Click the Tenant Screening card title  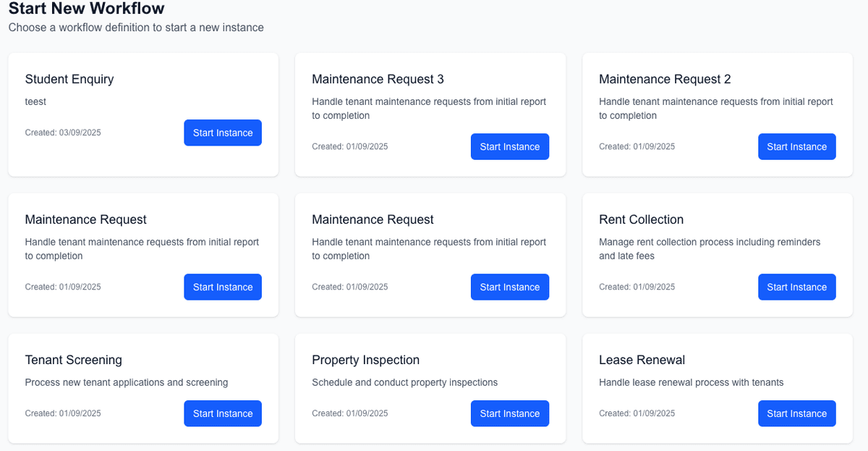click(x=73, y=361)
